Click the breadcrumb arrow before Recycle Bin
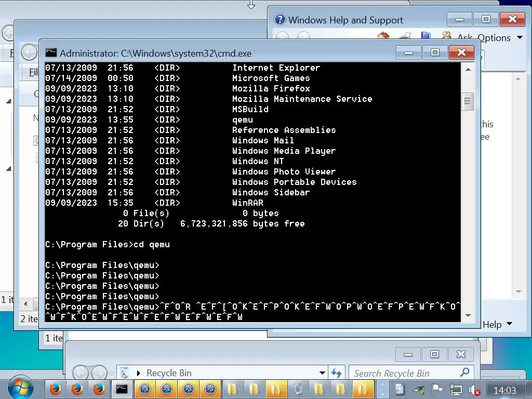 (x=138, y=373)
